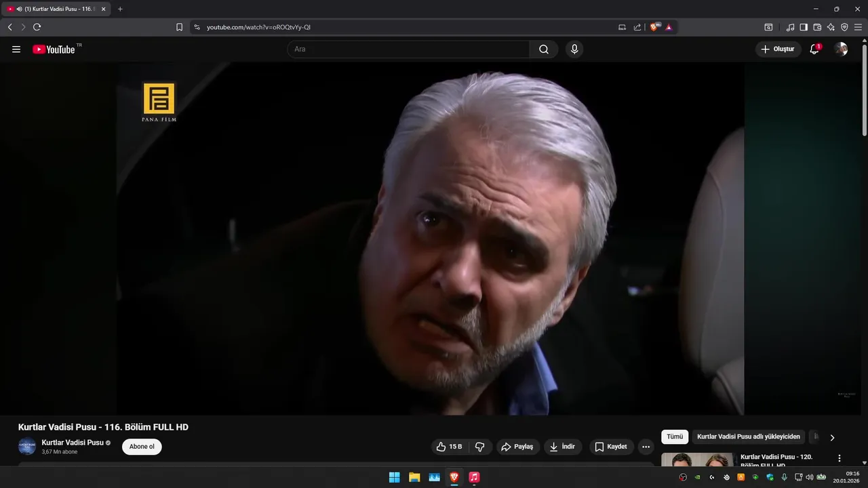This screenshot has width=868, height=488.
Task: Like the video (15 B)
Action: pyautogui.click(x=449, y=447)
